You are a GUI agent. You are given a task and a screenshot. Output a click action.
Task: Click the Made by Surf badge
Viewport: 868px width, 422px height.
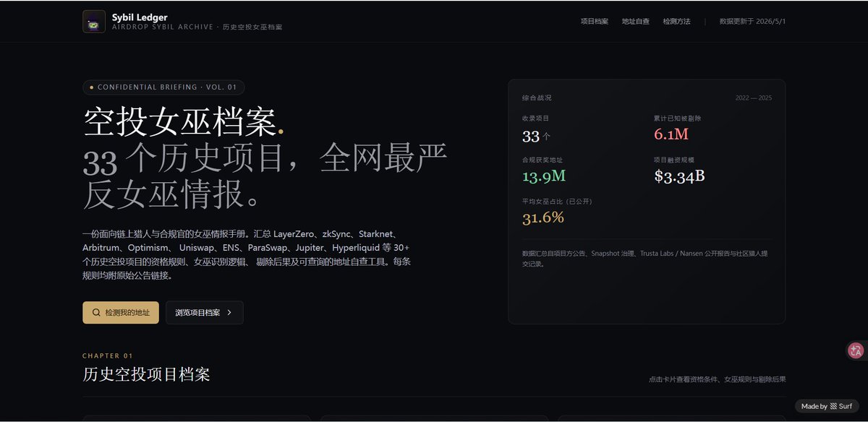827,406
